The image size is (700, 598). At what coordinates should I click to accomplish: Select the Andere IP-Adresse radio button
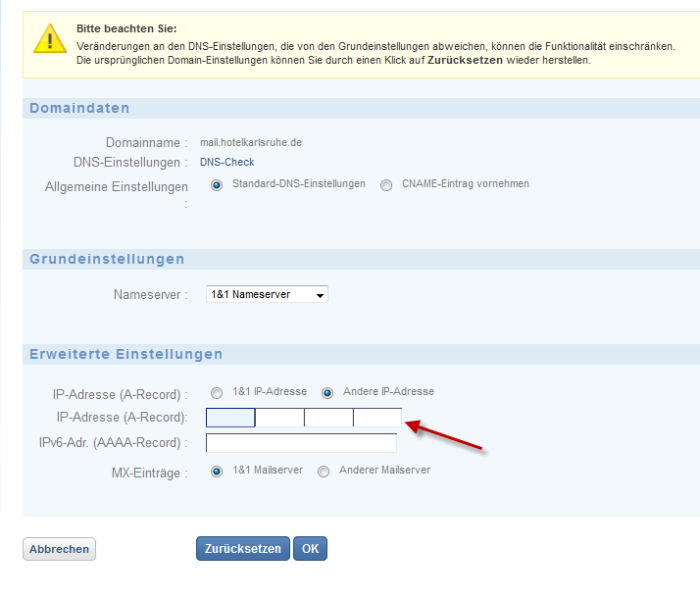coord(328,392)
